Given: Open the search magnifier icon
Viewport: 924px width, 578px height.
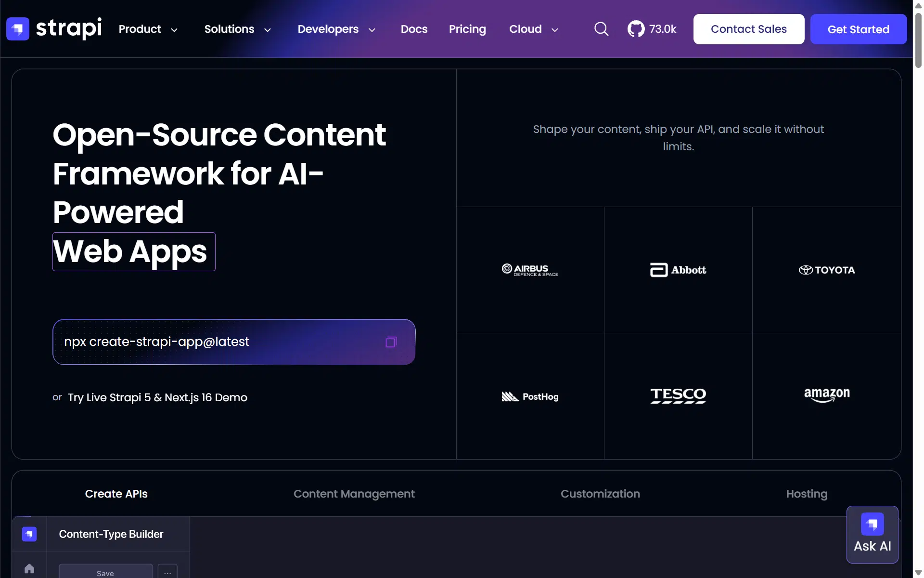Looking at the screenshot, I should tap(601, 29).
